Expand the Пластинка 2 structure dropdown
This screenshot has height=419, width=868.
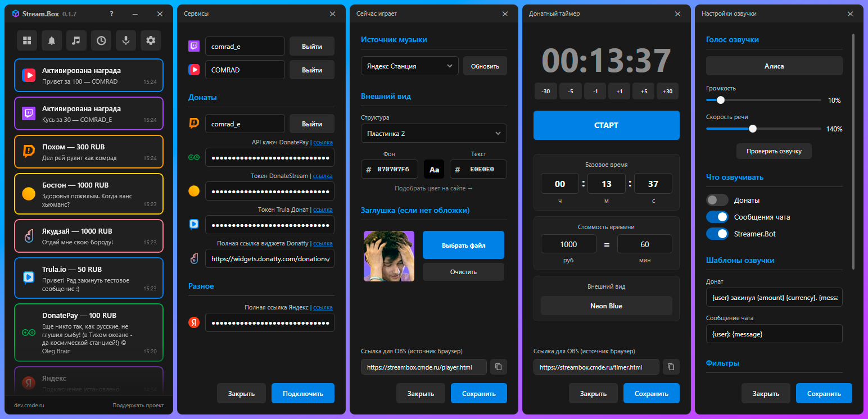coord(434,133)
